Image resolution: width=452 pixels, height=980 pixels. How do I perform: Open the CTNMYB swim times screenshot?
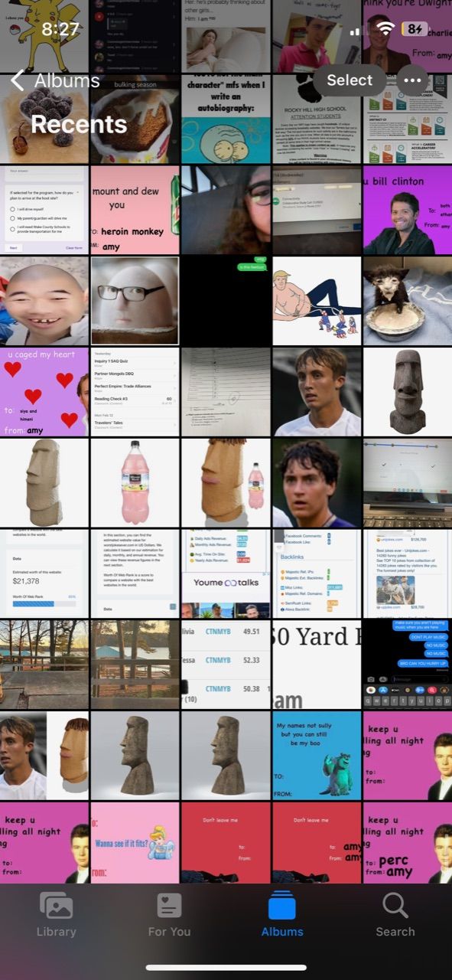tap(226, 665)
